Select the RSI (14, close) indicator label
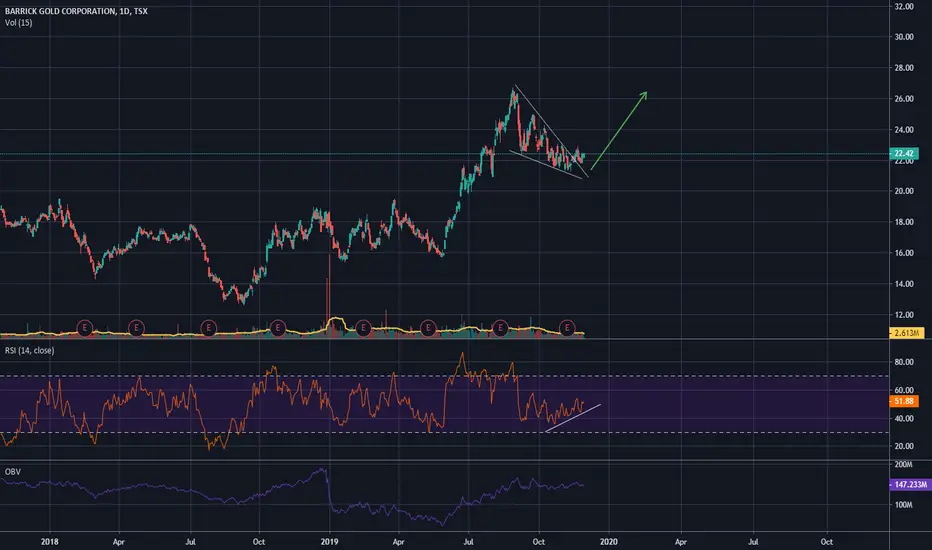The image size is (932, 550). click(30, 350)
